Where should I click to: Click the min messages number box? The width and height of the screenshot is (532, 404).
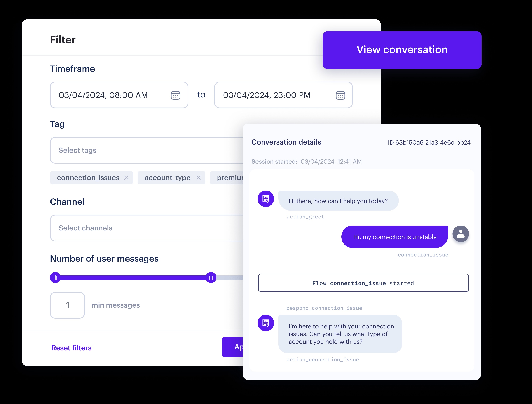67,305
